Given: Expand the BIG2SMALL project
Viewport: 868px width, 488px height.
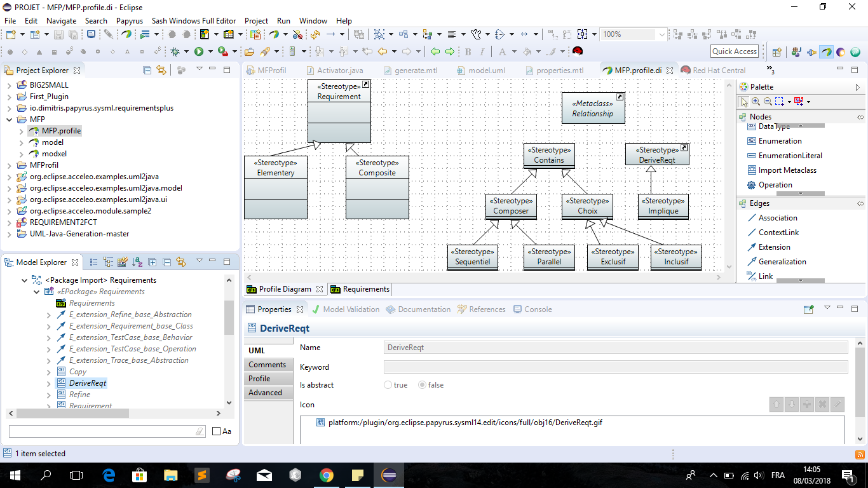Looking at the screenshot, I should [x=9, y=85].
